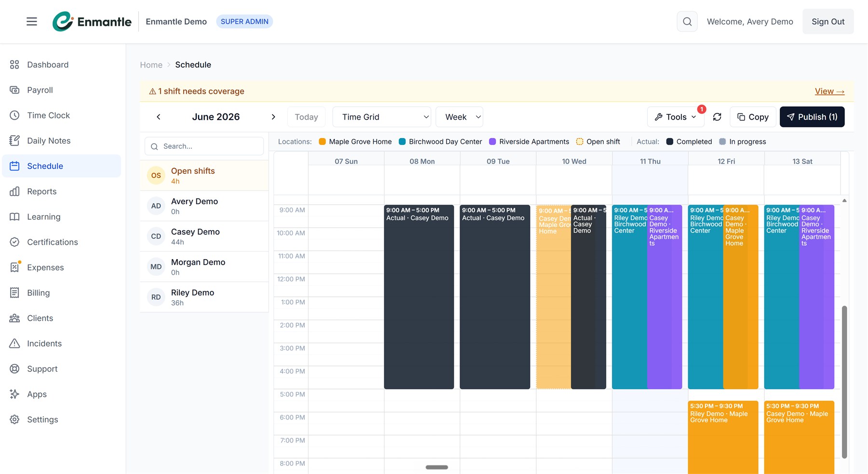Open Payroll from the sidebar
This screenshot has width=868, height=474.
tap(62, 90)
